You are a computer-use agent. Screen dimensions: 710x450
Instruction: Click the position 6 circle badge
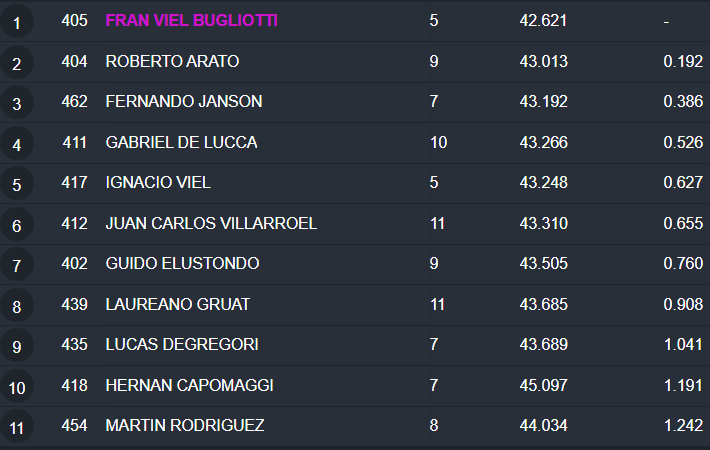17,225
